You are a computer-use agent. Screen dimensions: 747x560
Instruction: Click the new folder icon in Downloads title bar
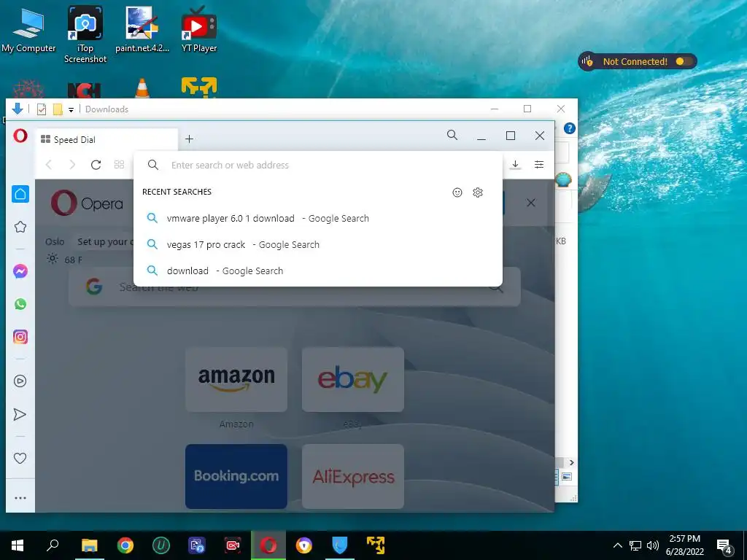58,109
